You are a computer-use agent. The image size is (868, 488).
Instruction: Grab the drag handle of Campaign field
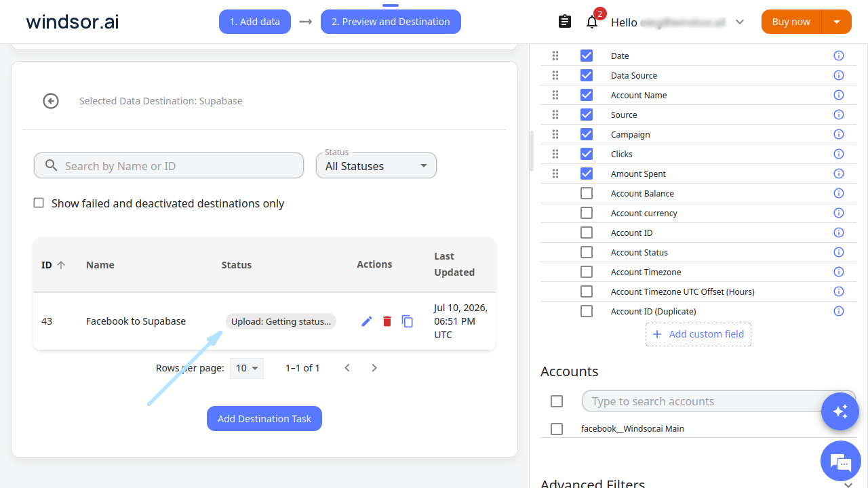555,134
